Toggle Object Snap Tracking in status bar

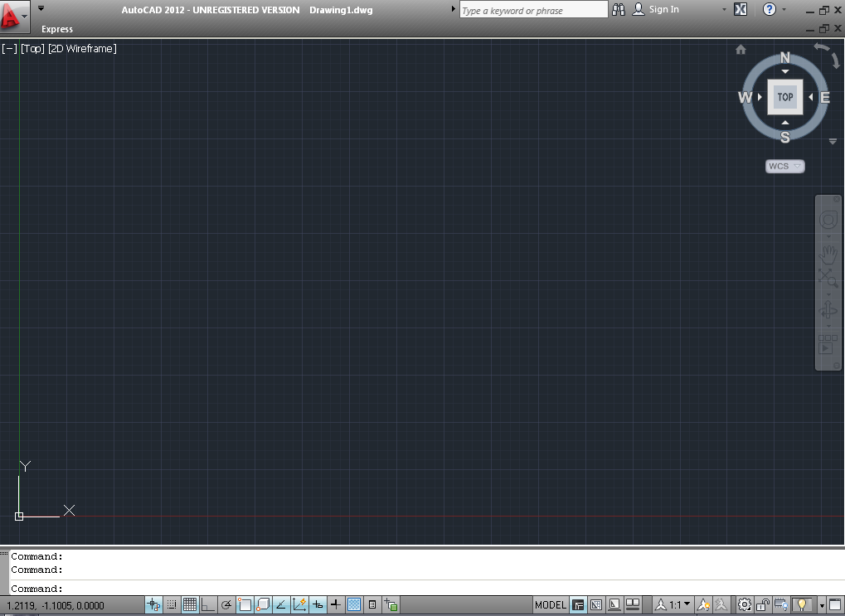[x=281, y=604]
